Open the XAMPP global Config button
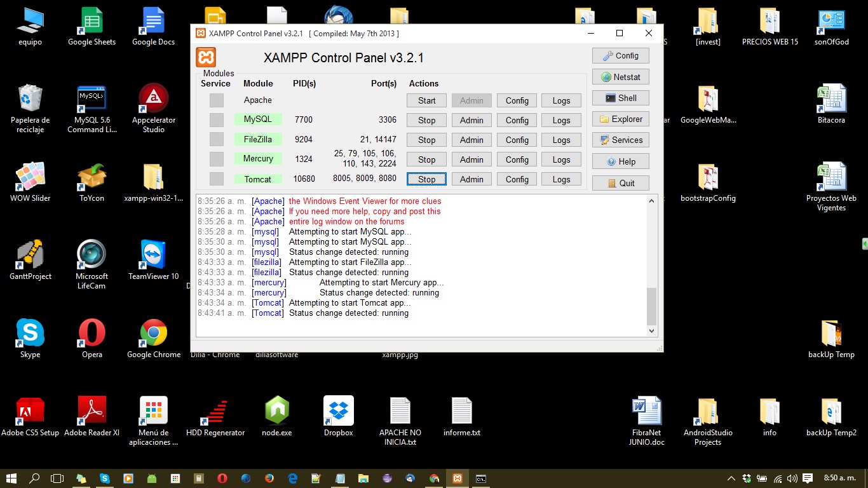868x488 pixels. pos(621,55)
